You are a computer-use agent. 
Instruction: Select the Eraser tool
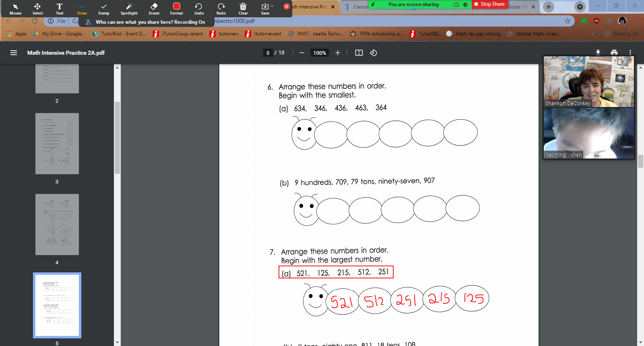(154, 9)
